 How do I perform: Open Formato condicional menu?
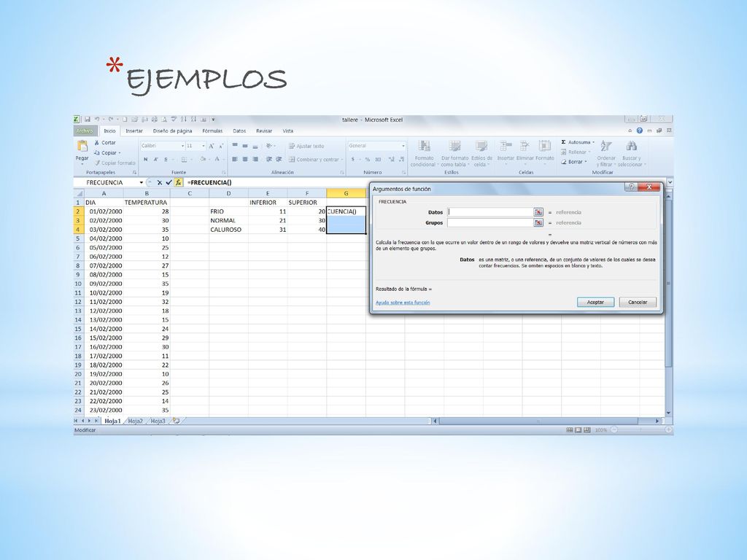pos(424,153)
